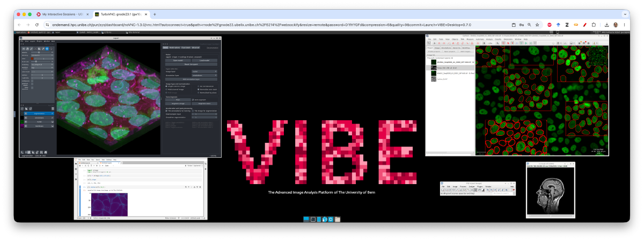Toggle visibility of annotations layer
The width and height of the screenshot is (644, 241).
pos(26,118)
